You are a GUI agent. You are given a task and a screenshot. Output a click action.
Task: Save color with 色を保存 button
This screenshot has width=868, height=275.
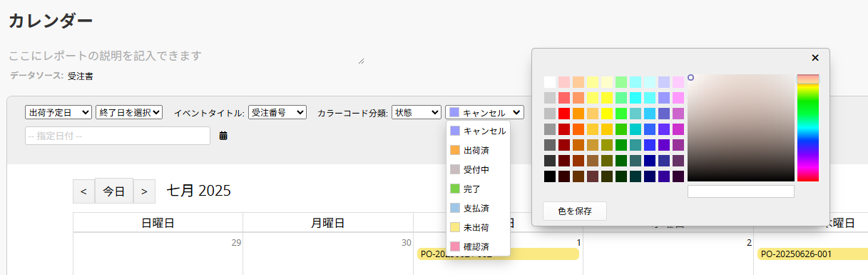tap(575, 211)
